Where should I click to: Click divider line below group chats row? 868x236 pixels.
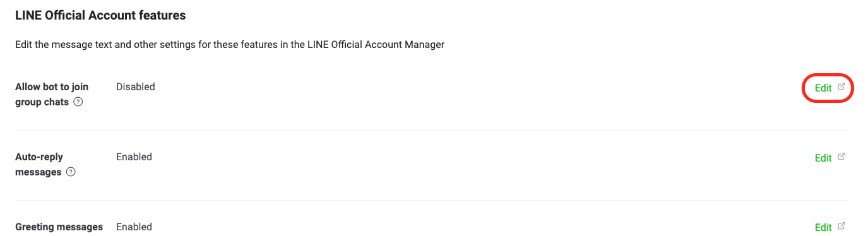pos(431,130)
